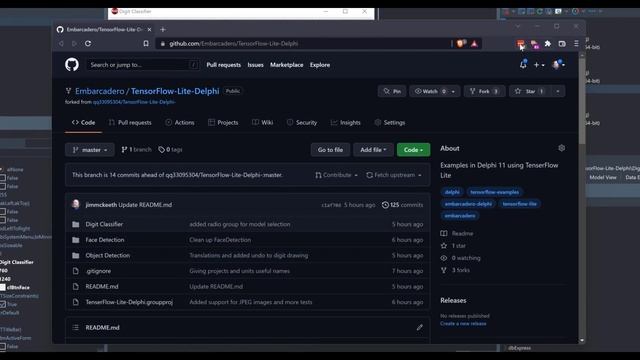View the 0 tags link

pos(170,150)
